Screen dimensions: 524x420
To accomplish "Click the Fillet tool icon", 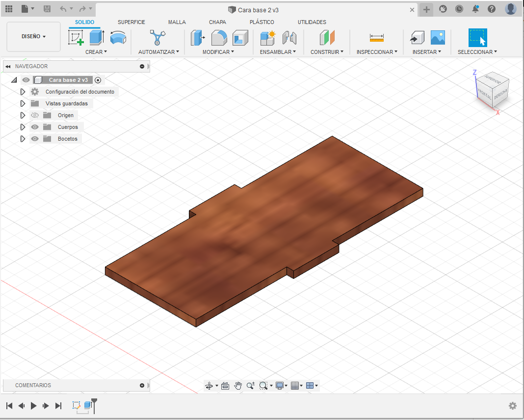I will point(219,38).
